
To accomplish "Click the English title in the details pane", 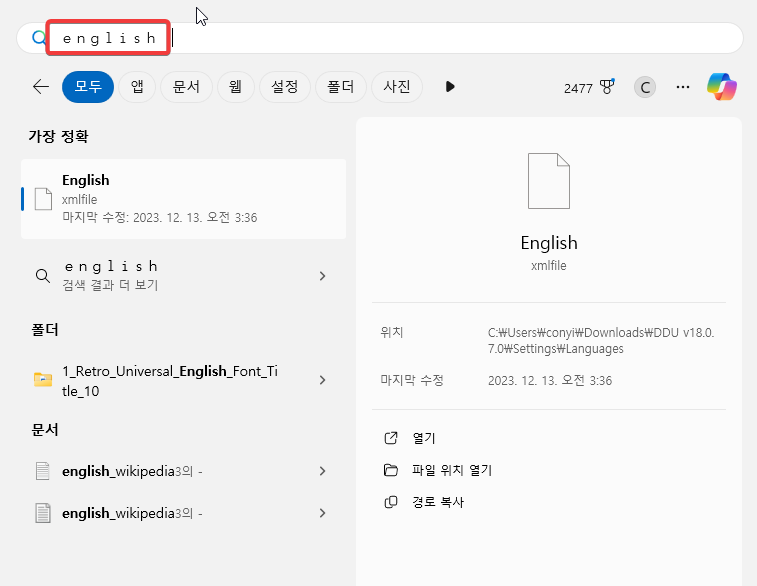I will [549, 243].
